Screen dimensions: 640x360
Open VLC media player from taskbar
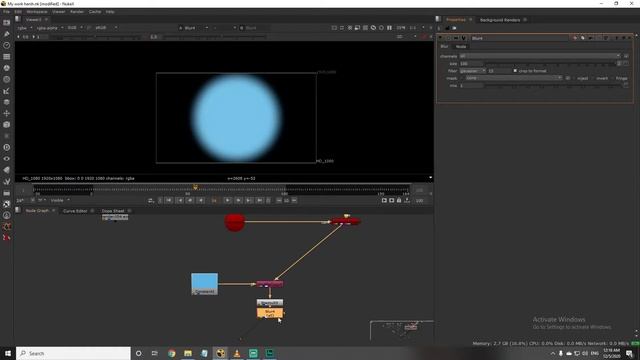237,353
